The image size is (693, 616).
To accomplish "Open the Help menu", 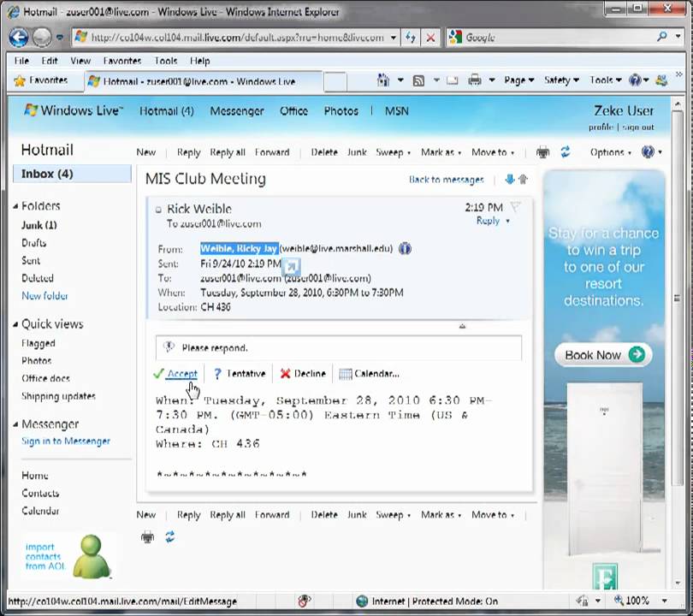I will (x=199, y=61).
